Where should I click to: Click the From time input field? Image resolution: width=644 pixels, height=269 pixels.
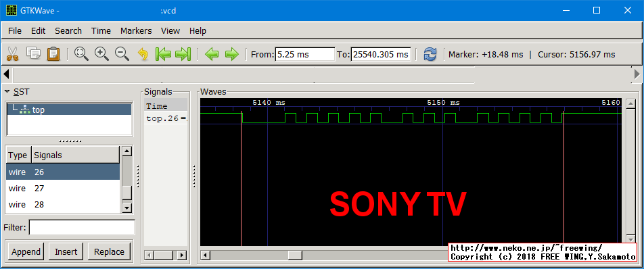point(304,54)
